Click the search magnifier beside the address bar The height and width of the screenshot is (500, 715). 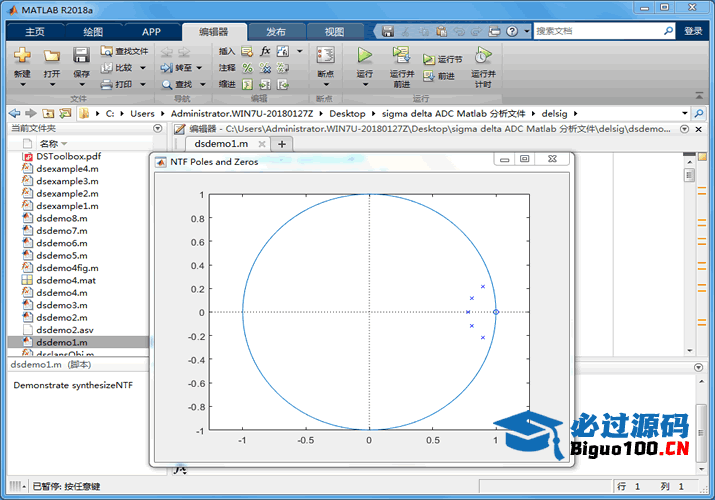[x=699, y=113]
